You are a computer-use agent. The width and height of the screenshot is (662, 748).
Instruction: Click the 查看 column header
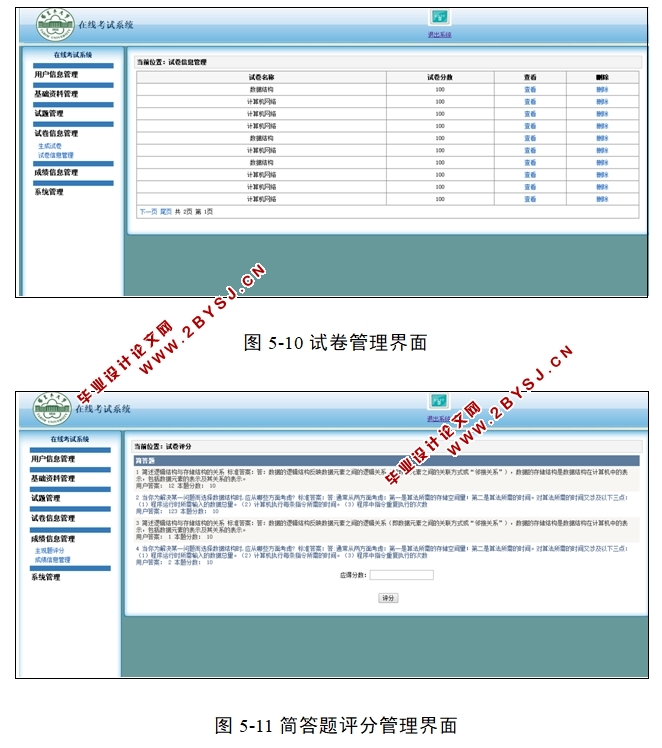point(530,77)
